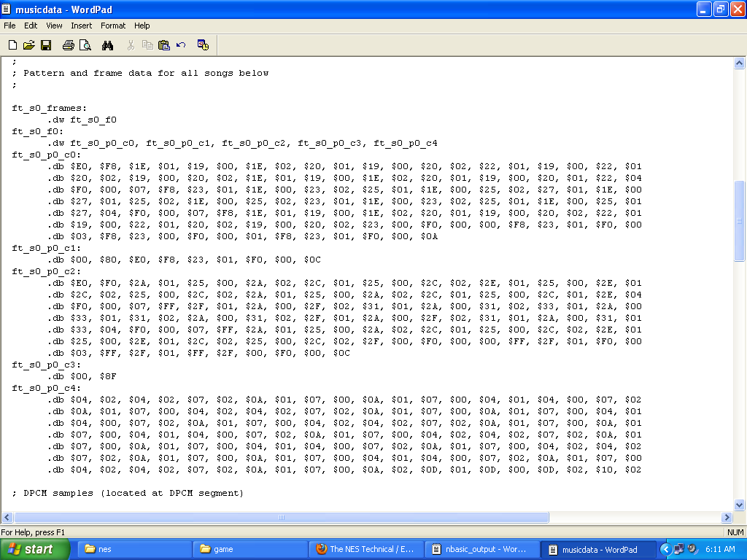
Task: Open the File menu
Action: point(9,26)
